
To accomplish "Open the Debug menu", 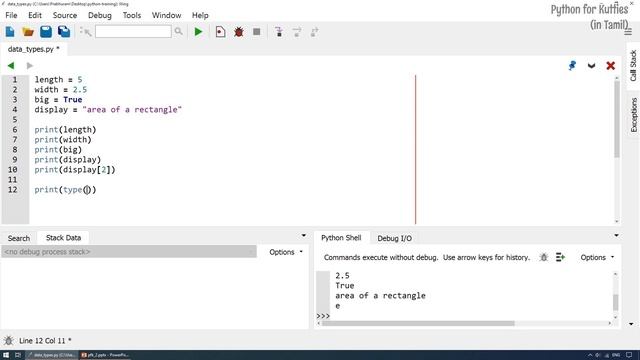I will click(x=100, y=15).
